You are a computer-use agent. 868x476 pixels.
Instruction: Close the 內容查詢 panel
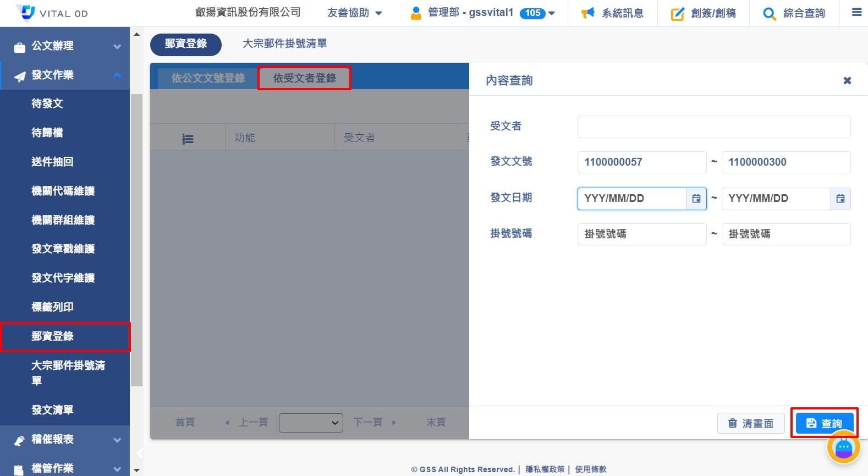tap(847, 81)
